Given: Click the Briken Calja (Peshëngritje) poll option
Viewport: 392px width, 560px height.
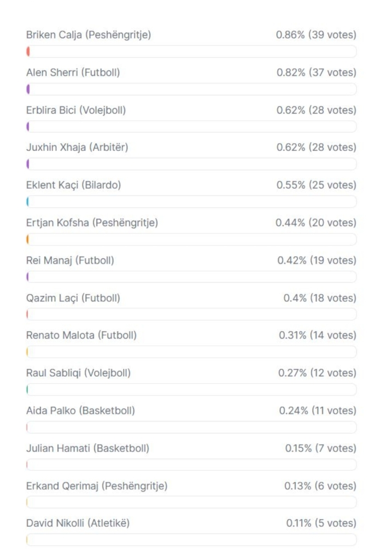Looking at the screenshot, I should pyautogui.click(x=89, y=35).
